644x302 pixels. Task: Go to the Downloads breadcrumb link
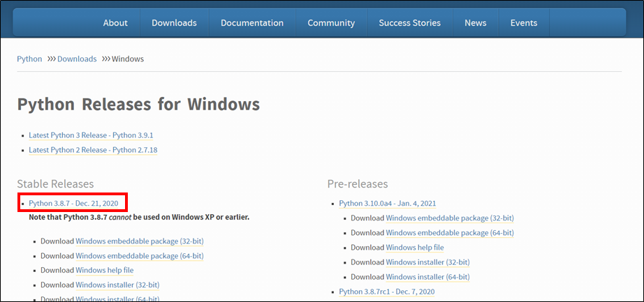coord(77,59)
